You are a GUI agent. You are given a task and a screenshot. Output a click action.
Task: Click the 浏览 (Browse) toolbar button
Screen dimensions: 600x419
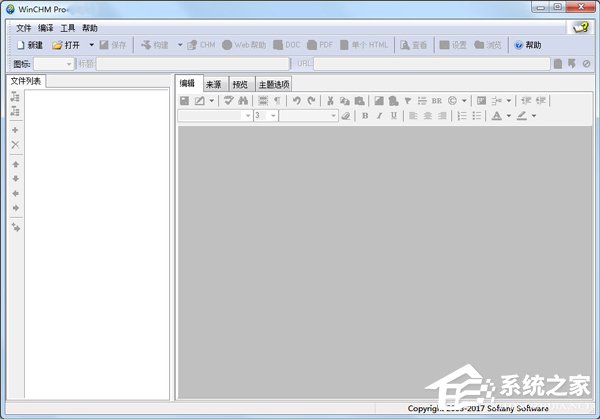click(x=488, y=45)
